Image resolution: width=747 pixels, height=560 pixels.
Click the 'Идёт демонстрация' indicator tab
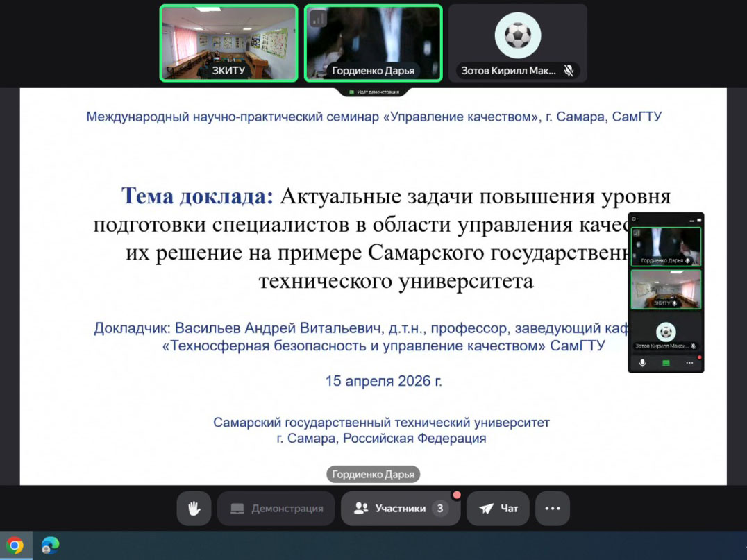point(373,92)
